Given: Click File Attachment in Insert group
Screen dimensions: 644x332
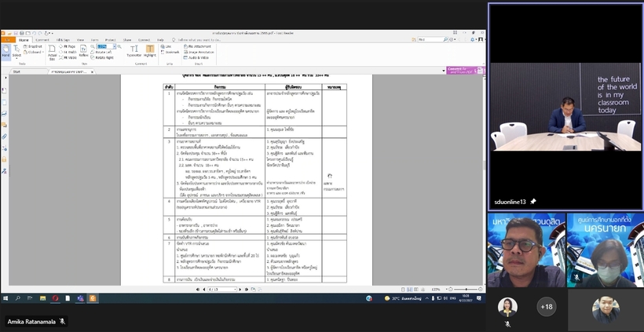Looking at the screenshot, I should [197, 47].
